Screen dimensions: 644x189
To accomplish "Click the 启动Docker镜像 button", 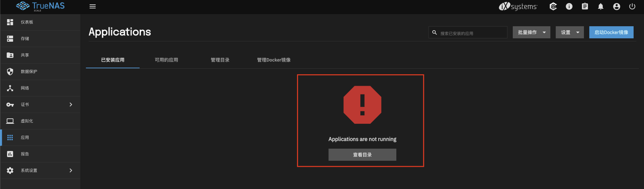I will click(611, 32).
